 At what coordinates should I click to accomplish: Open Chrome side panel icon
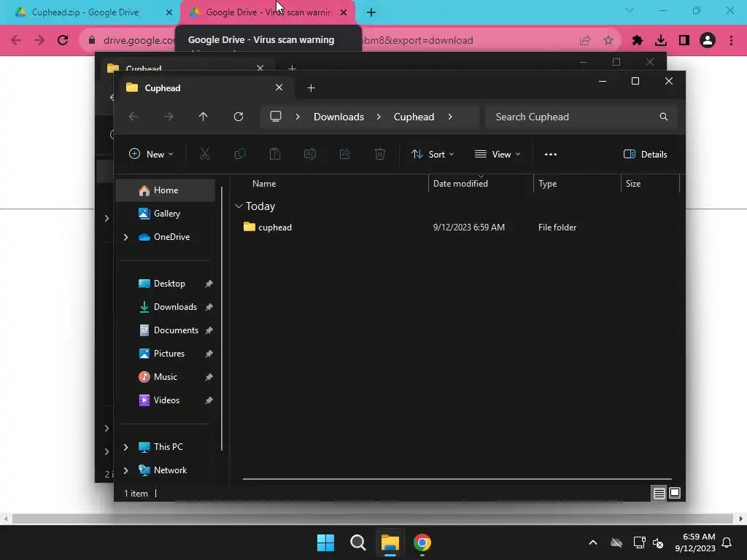pyautogui.click(x=684, y=41)
